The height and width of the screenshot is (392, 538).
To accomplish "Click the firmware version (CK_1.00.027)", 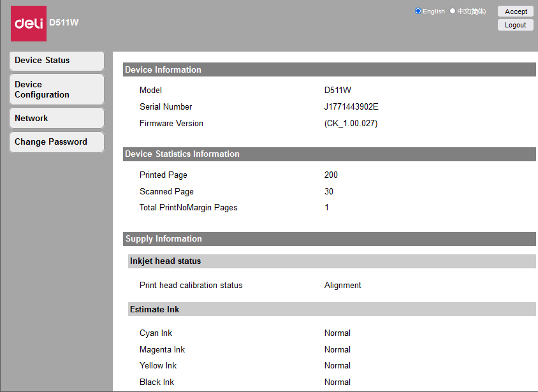I will [x=351, y=124].
